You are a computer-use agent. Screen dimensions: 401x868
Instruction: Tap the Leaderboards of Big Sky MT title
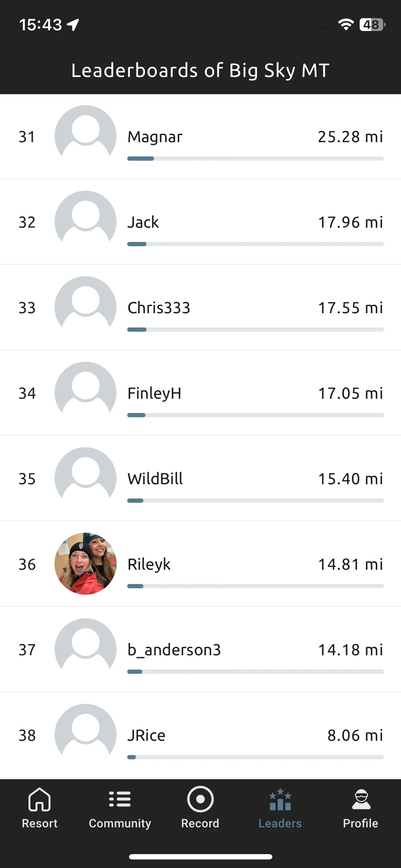click(200, 71)
